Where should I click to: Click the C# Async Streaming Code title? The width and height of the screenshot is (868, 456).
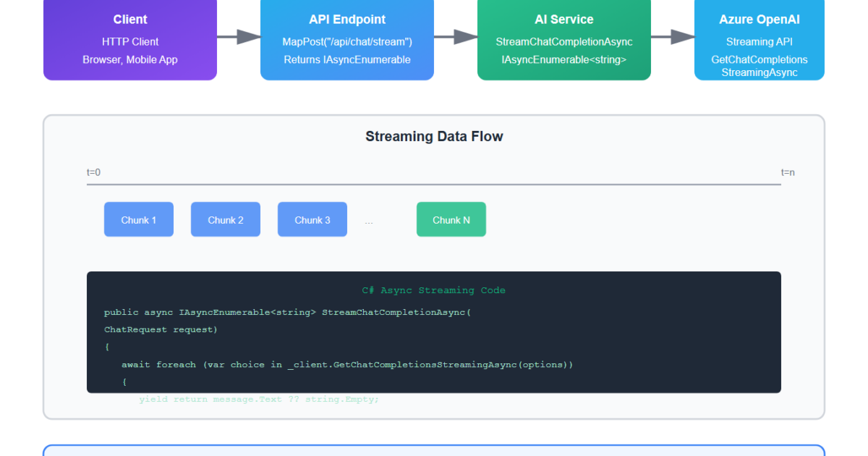point(434,290)
